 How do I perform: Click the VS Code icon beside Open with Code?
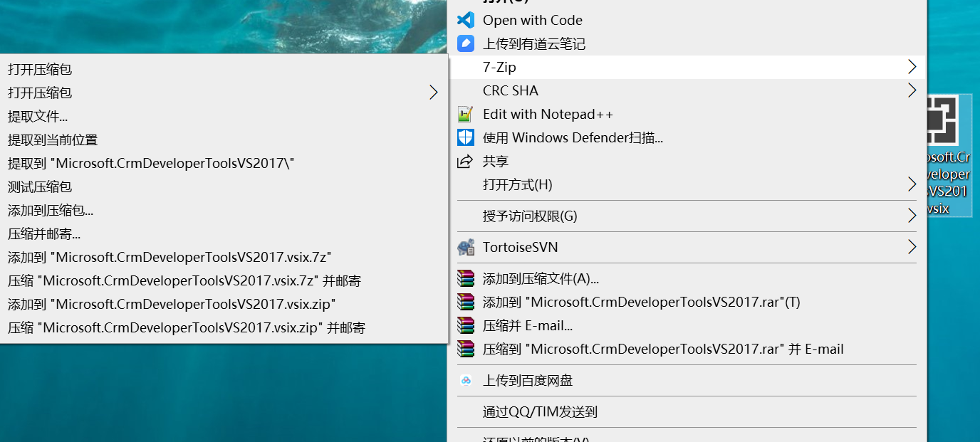pos(466,20)
